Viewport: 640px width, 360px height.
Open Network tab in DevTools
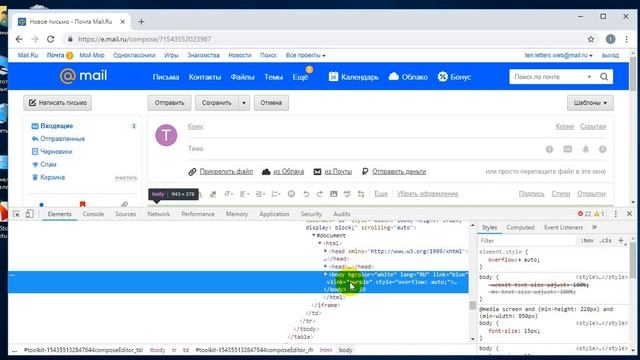158,214
